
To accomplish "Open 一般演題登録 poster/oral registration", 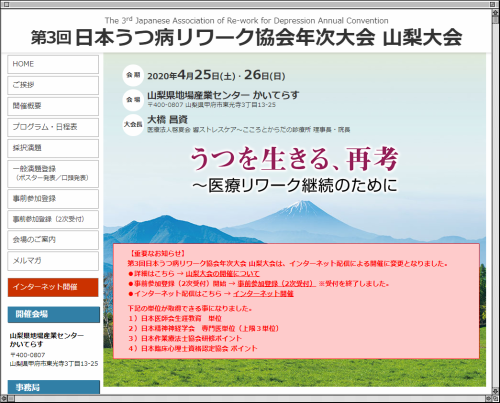I will click(53, 174).
